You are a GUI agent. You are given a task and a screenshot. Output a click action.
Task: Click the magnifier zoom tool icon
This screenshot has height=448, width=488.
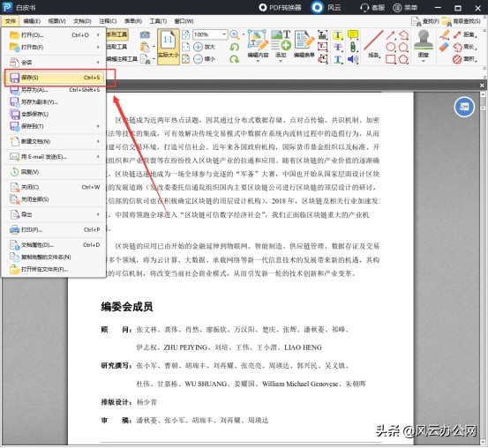[235, 34]
